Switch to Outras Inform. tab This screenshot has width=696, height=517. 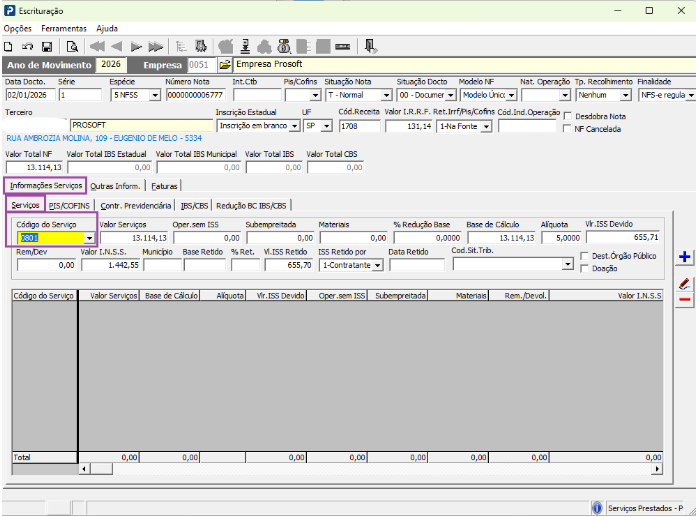[x=115, y=186]
